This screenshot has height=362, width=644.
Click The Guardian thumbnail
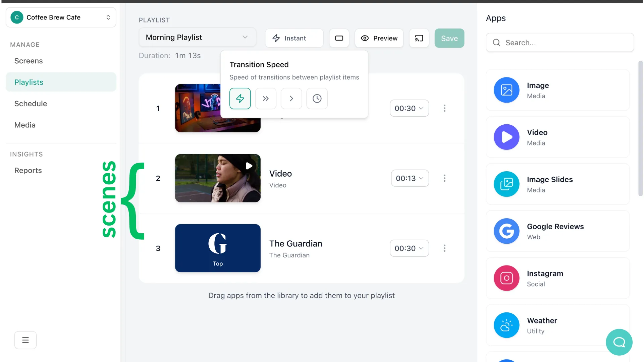[x=218, y=248]
